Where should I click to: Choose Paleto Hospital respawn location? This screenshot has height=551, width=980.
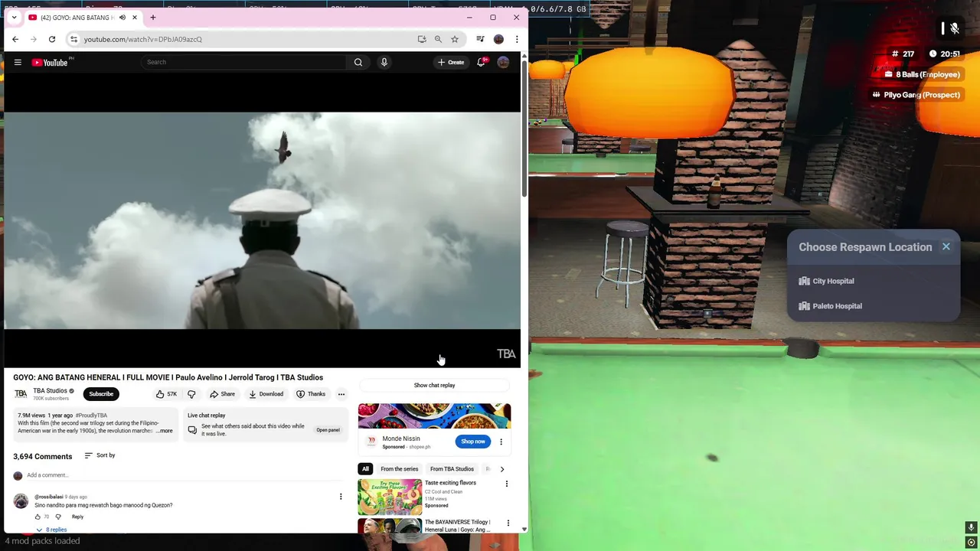pos(874,306)
